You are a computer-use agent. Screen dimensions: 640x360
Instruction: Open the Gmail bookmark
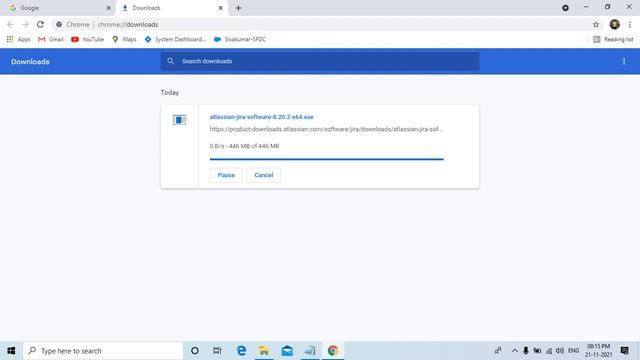[x=51, y=39]
